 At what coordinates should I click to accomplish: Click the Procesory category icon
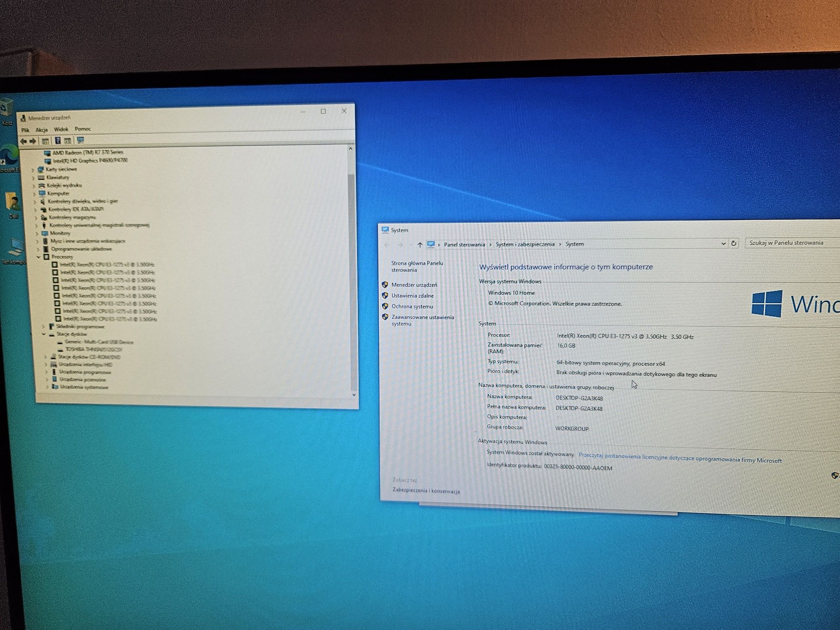(x=47, y=257)
